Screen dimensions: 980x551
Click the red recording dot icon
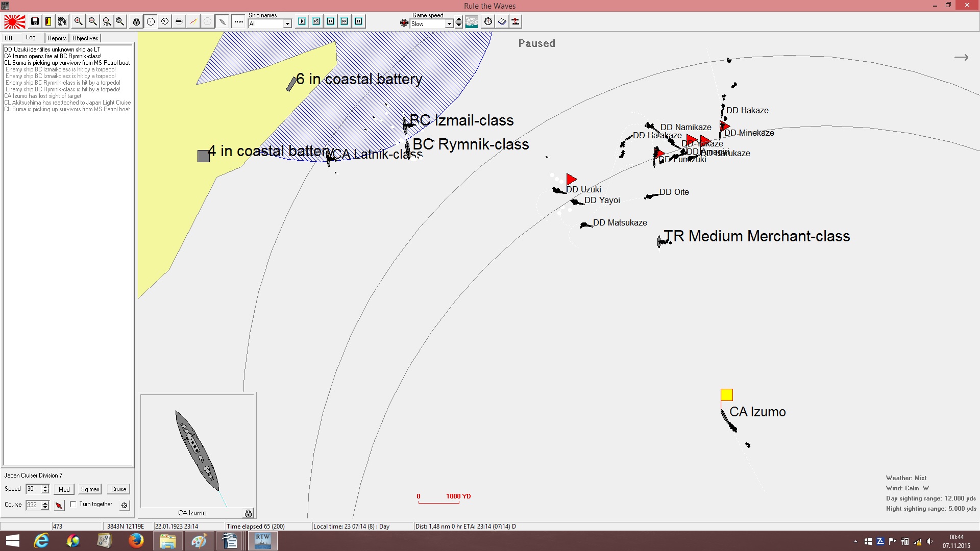point(404,23)
